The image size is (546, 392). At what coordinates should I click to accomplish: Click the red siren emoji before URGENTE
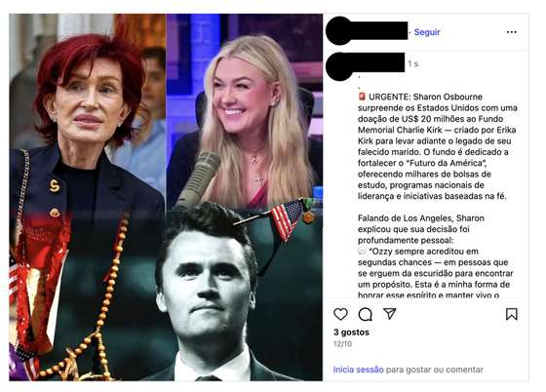[362, 97]
